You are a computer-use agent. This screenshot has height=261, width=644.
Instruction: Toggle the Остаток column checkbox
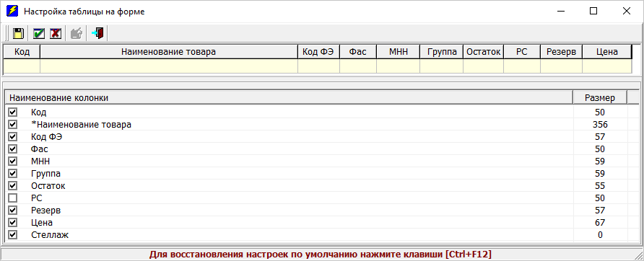click(x=13, y=186)
